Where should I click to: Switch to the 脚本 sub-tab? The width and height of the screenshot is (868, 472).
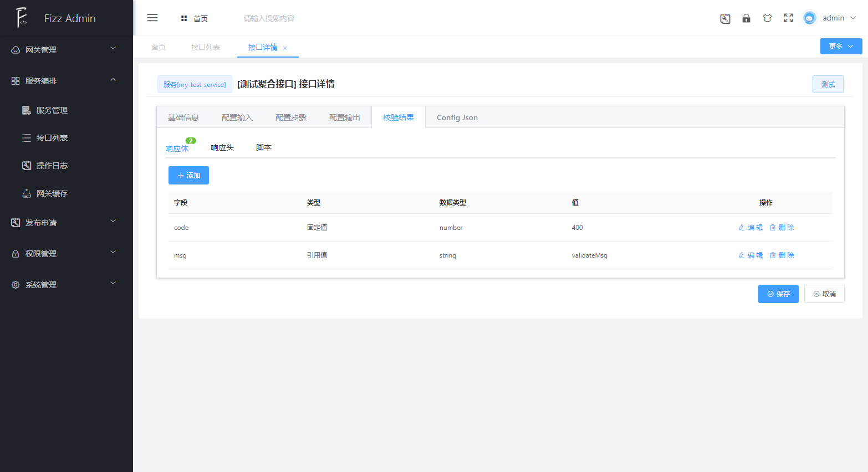click(x=264, y=148)
